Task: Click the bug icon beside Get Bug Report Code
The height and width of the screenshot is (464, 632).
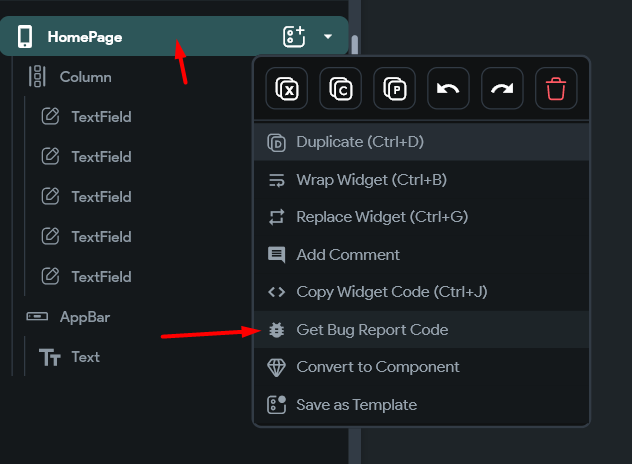Action: [276, 330]
